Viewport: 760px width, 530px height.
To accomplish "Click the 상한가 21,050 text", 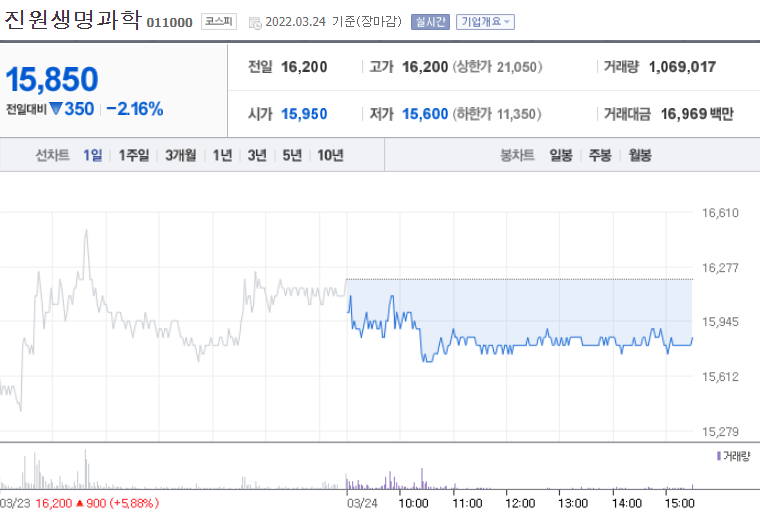I will (x=497, y=67).
